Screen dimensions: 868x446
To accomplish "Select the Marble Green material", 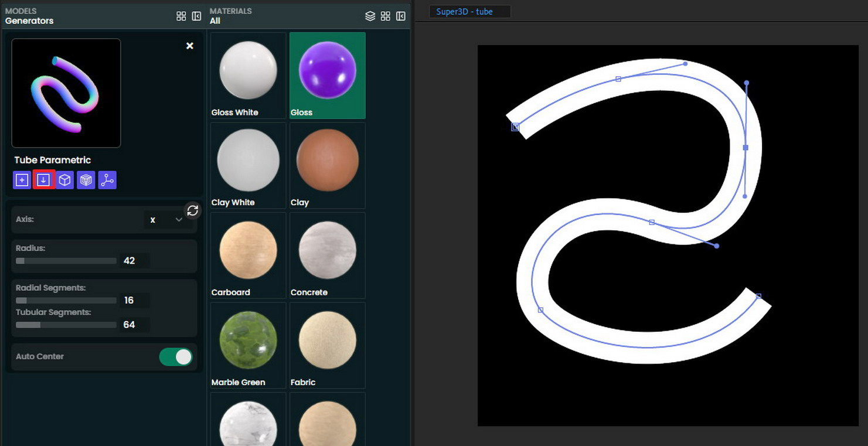I will [248, 345].
